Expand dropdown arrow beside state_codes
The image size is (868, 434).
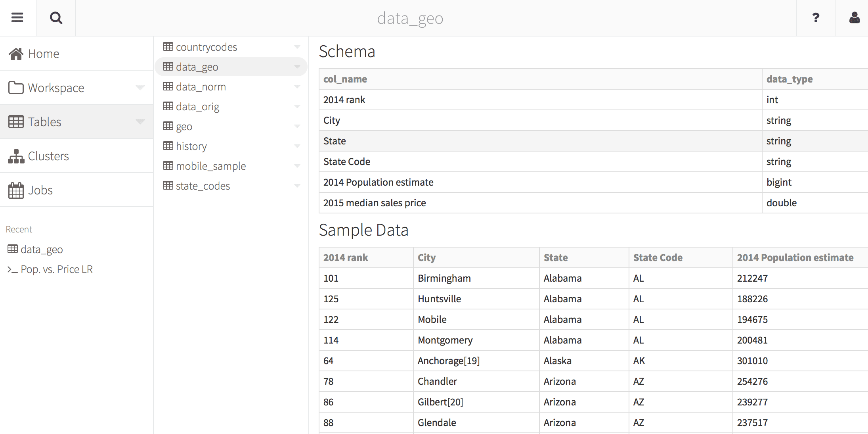point(297,186)
